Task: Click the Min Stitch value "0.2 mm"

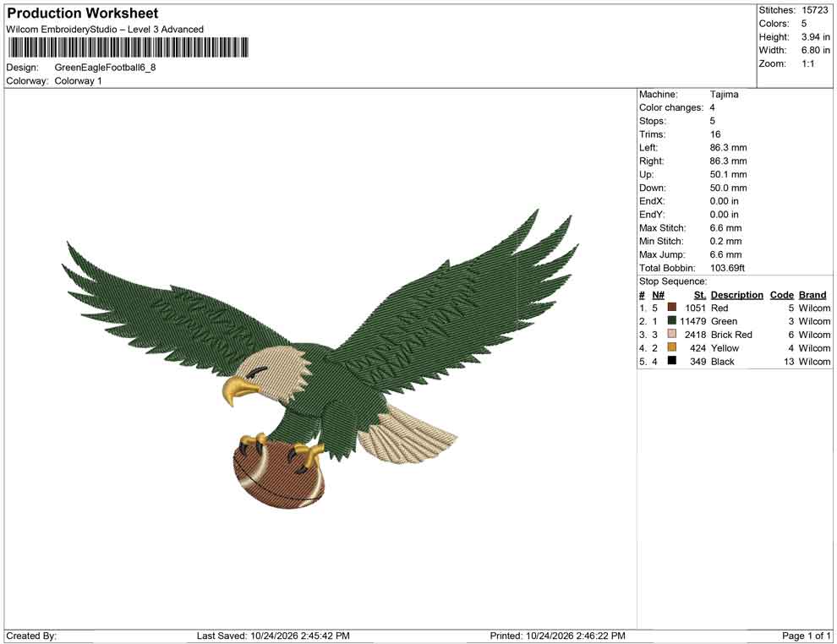Action: click(726, 241)
